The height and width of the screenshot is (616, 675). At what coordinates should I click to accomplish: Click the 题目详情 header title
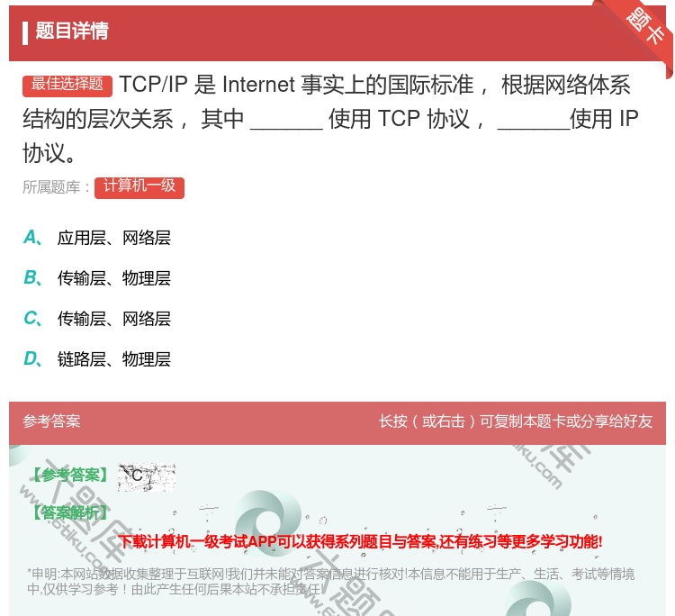point(72,31)
